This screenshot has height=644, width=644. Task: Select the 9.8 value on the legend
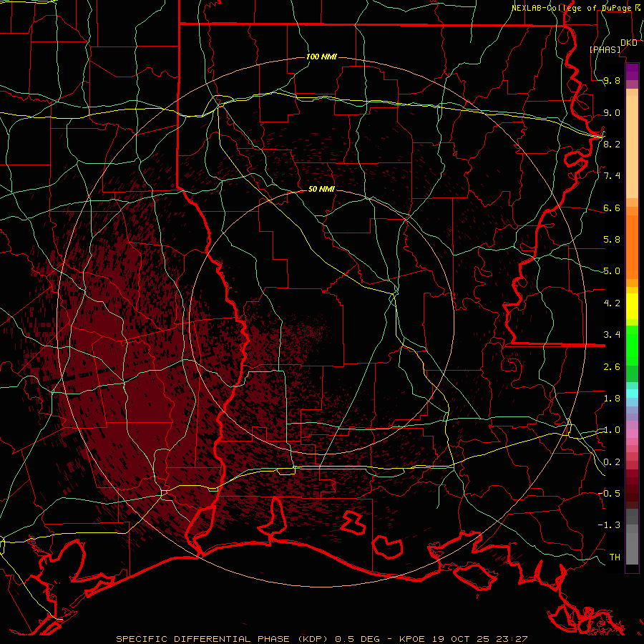click(612, 80)
